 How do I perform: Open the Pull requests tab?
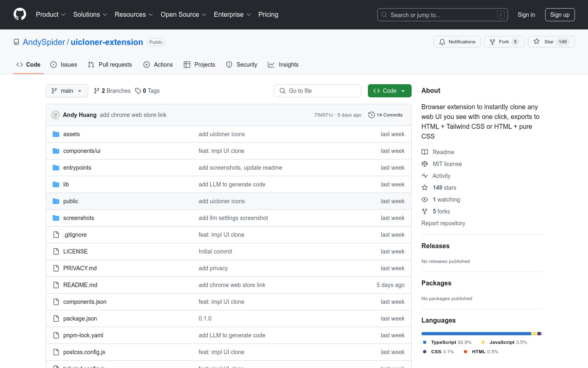coord(110,65)
